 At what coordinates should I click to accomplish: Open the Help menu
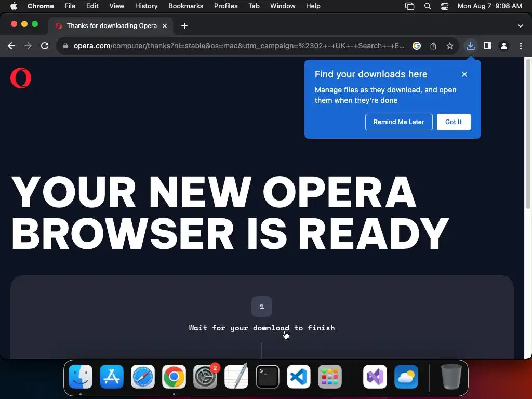click(313, 6)
